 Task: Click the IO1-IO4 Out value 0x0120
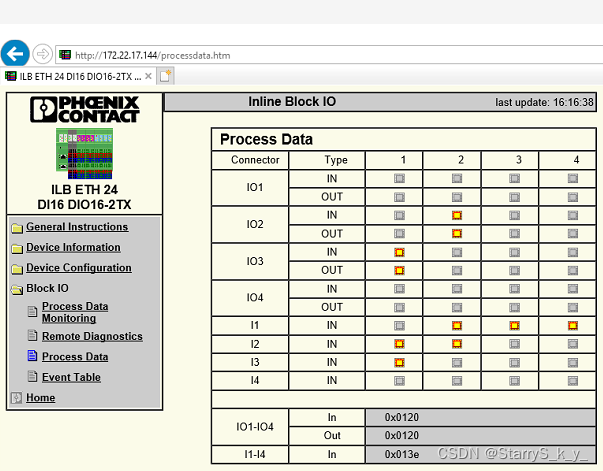[x=401, y=435]
